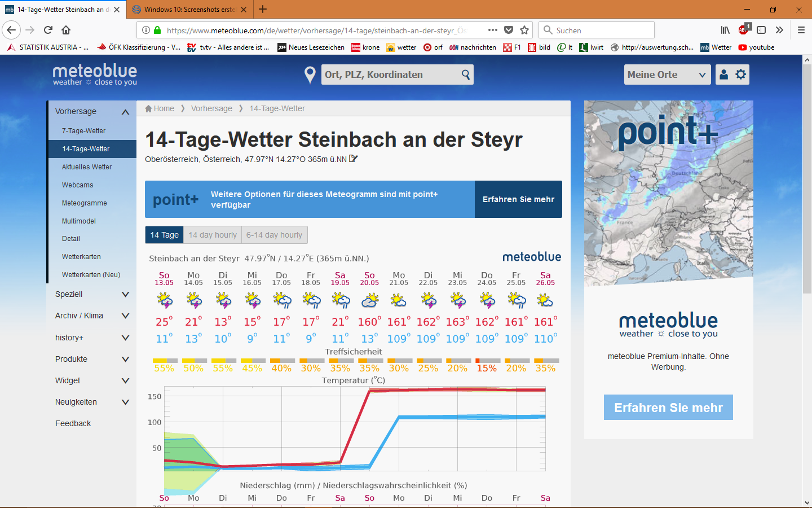Click Erfahren Sie mehr in point+ banner
This screenshot has width=812, height=508.
tap(518, 199)
